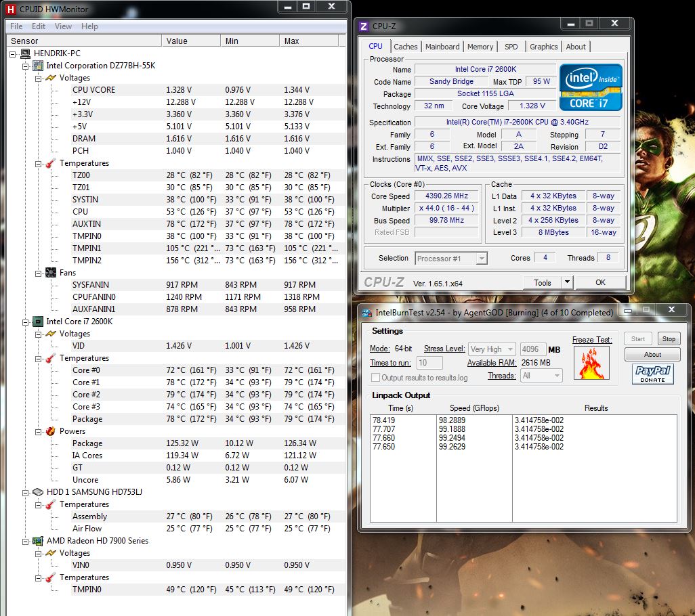Switch to the Graphics tab in CPU-Z

[x=543, y=47]
